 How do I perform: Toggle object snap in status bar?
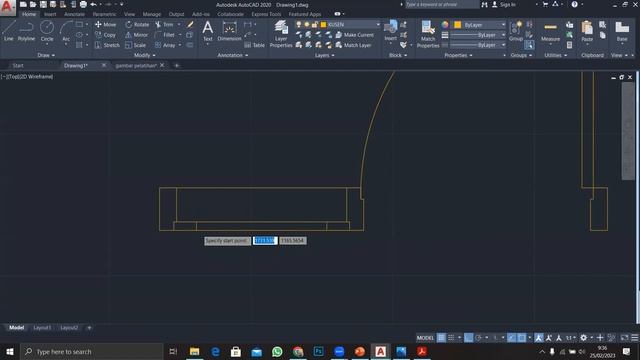(x=522, y=338)
